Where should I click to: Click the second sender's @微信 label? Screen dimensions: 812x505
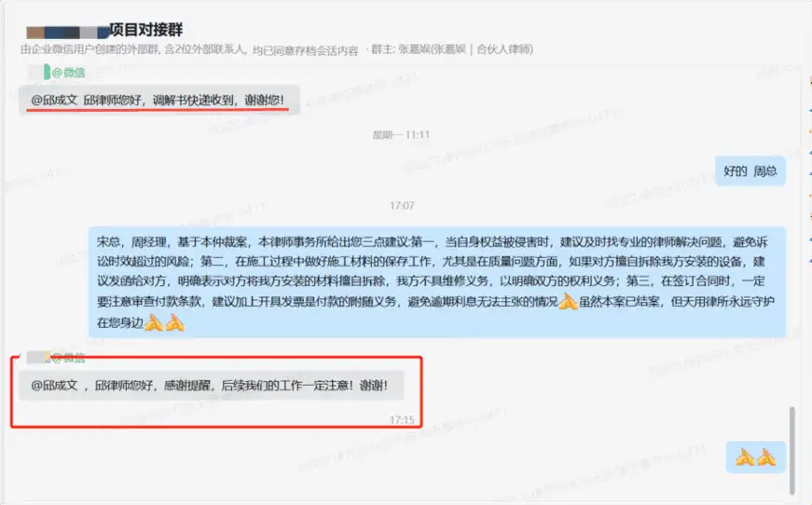coord(68,357)
